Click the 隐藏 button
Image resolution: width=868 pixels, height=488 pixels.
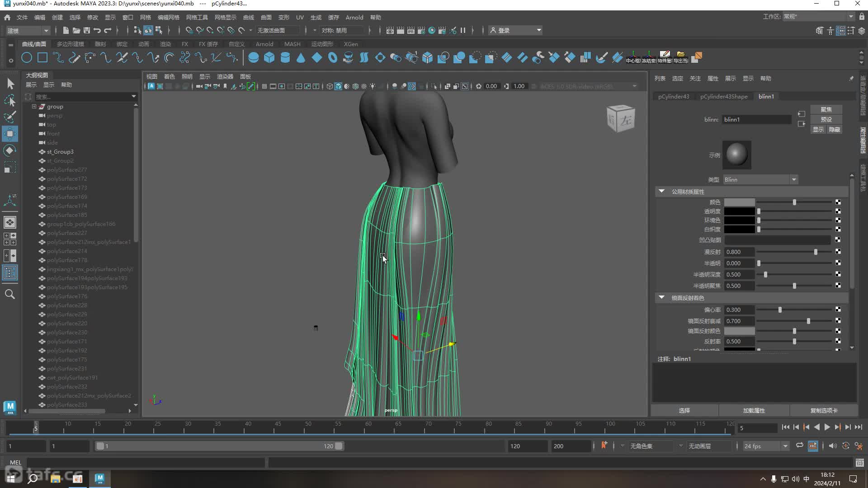(834, 130)
